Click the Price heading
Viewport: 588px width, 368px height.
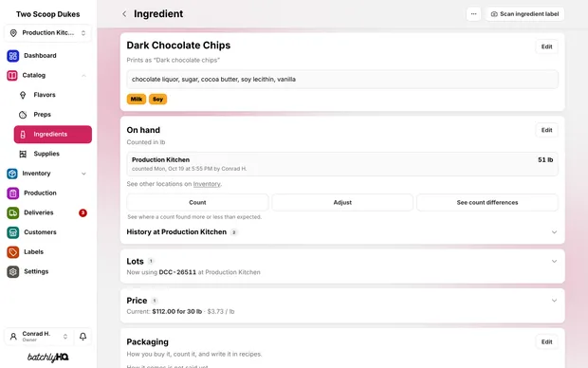pos(137,301)
